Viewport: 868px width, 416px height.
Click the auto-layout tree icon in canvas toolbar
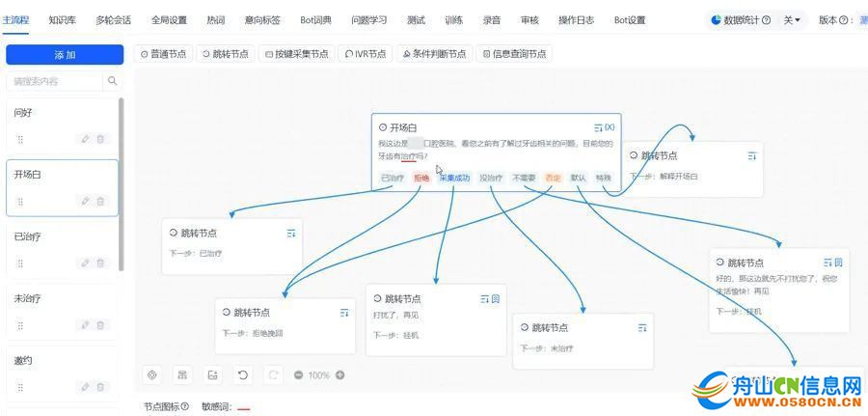click(181, 374)
